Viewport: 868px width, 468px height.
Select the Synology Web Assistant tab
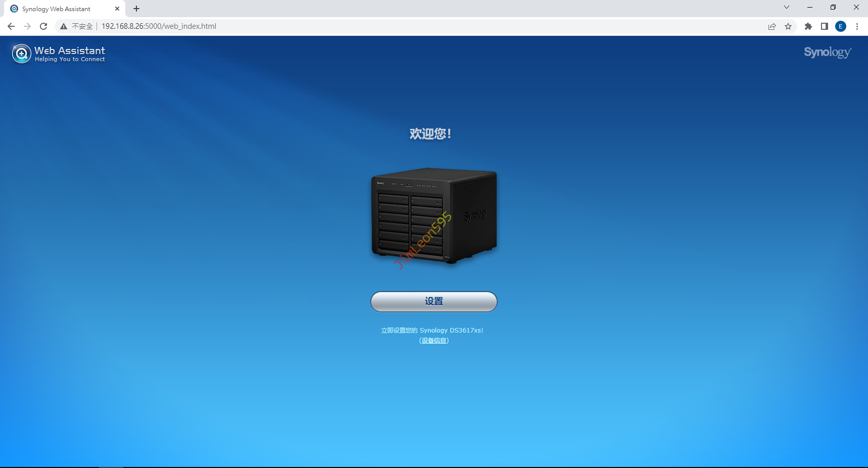pyautogui.click(x=56, y=9)
